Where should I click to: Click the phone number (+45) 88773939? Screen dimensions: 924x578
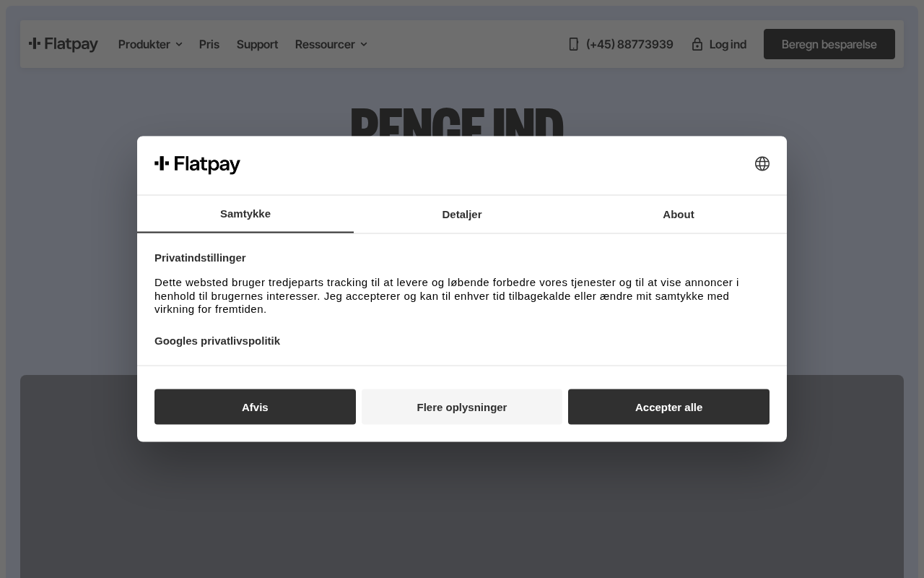pyautogui.click(x=629, y=44)
